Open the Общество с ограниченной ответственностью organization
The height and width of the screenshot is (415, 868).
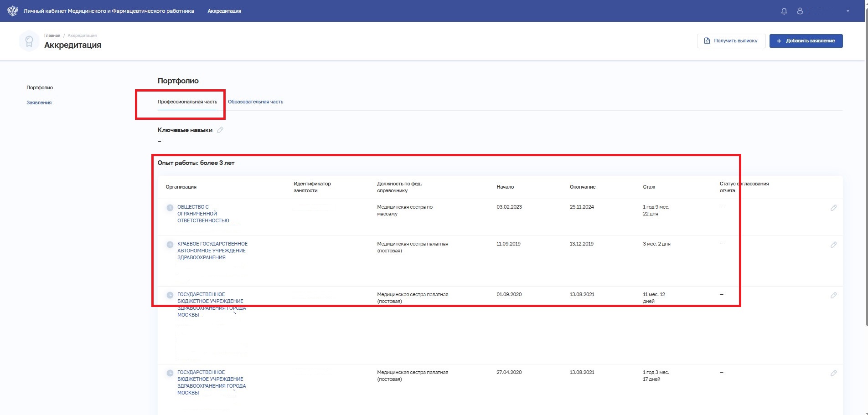(x=203, y=214)
